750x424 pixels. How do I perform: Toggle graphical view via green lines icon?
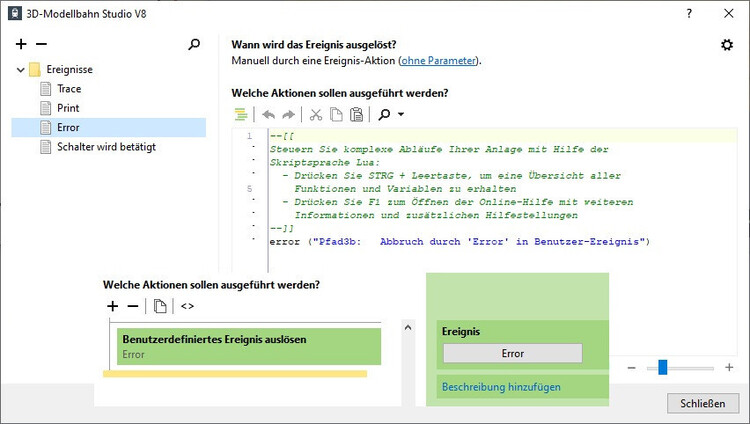pyautogui.click(x=241, y=114)
